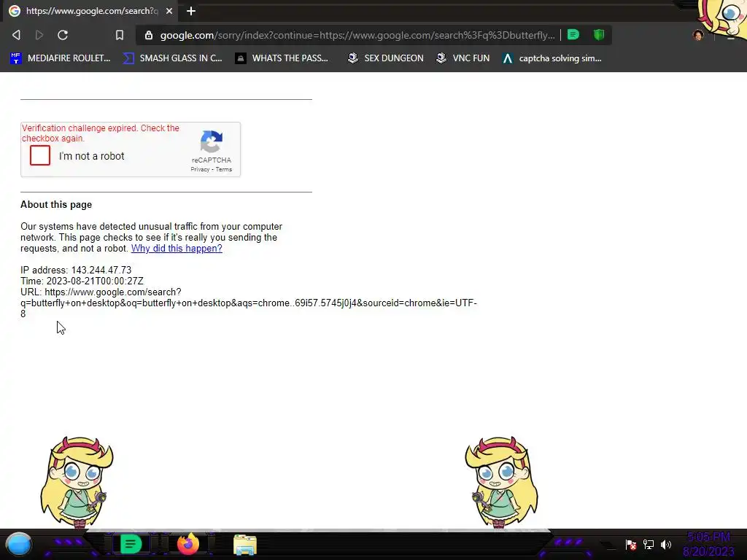Click the address bar URL field
747x560 pixels.
coord(357,35)
